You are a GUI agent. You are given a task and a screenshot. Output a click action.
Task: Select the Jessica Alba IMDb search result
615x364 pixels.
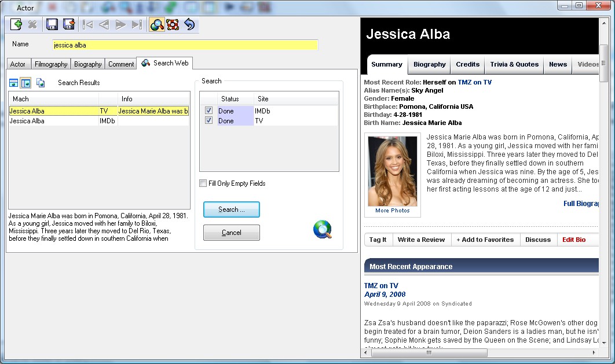click(x=99, y=121)
